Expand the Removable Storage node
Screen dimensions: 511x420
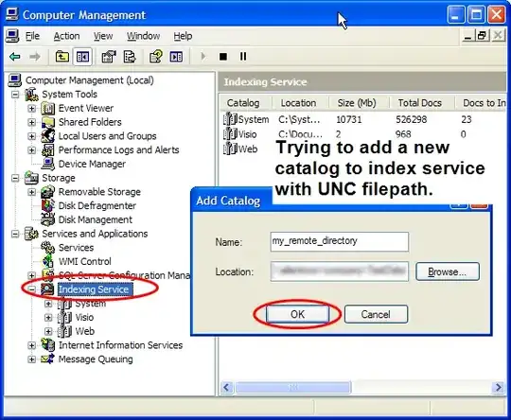[x=31, y=192]
